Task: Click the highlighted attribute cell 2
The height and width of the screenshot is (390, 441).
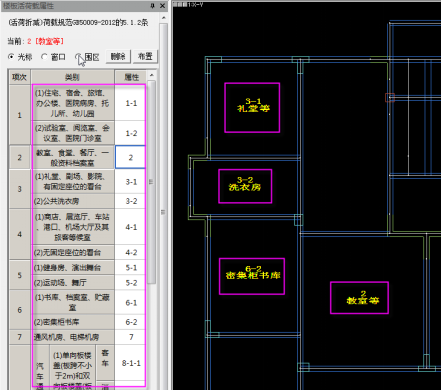Action: pyautogui.click(x=130, y=157)
